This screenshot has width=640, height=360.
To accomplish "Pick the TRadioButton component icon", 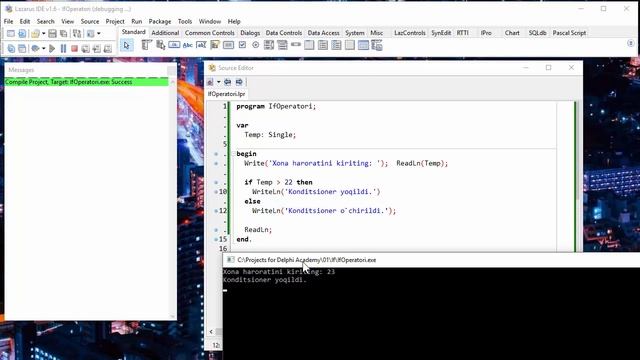I will [x=256, y=45].
